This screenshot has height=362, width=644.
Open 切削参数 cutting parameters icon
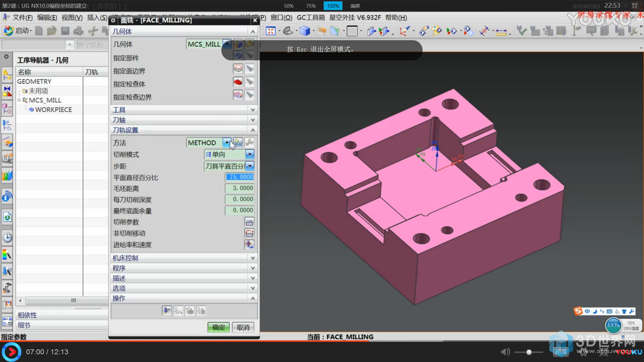(249, 222)
